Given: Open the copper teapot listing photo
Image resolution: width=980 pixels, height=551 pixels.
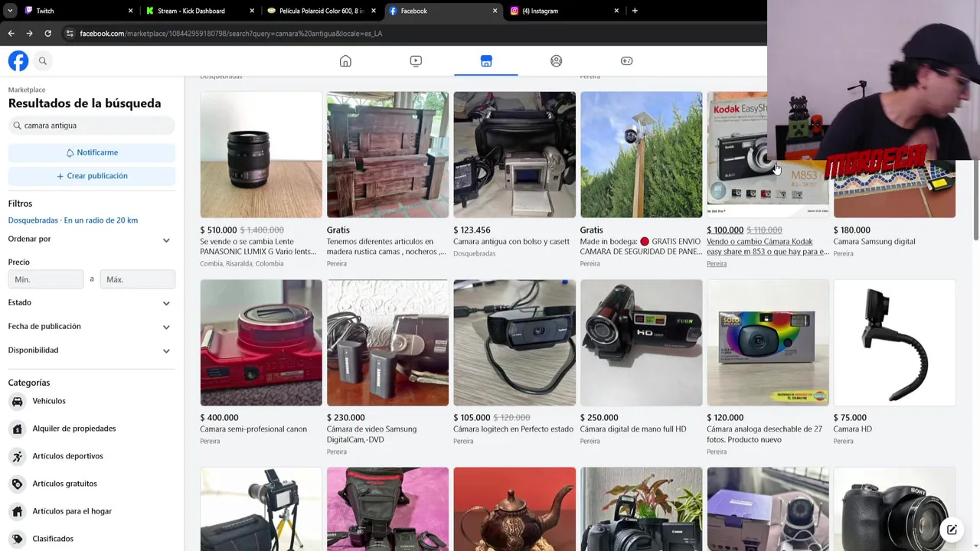Looking at the screenshot, I should [514, 509].
